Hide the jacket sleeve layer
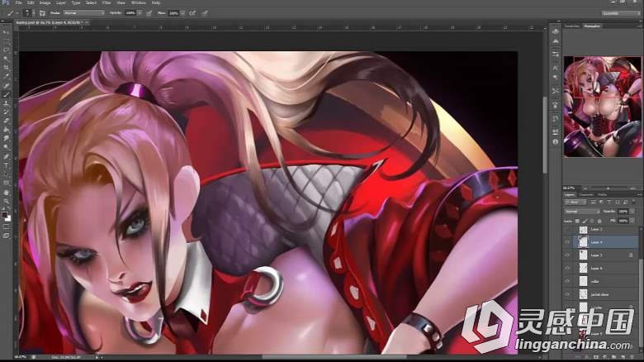644x362 pixels. [567, 294]
